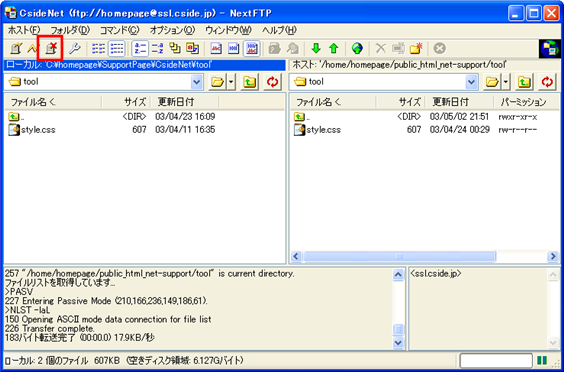The width and height of the screenshot is (565, 373).
Task: Click the <ssl.cside.jp> entry in right panel
Action: click(435, 274)
